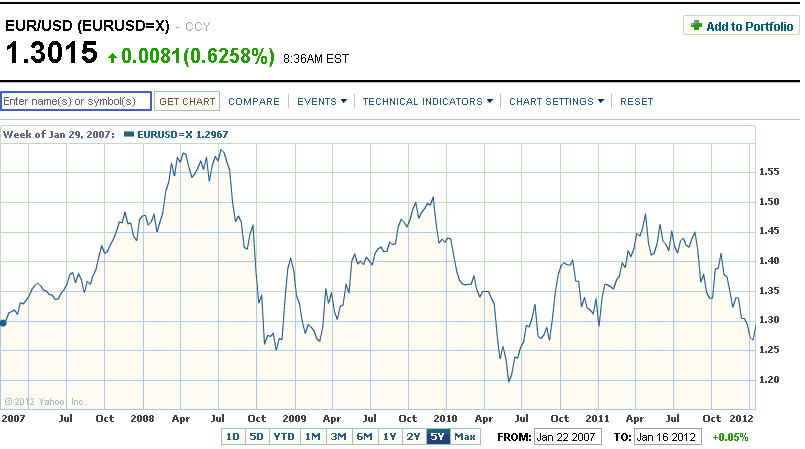Image resolution: width=805 pixels, height=449 pixels.
Task: Click the green plus icon on Add to Portfolio
Action: 696,25
